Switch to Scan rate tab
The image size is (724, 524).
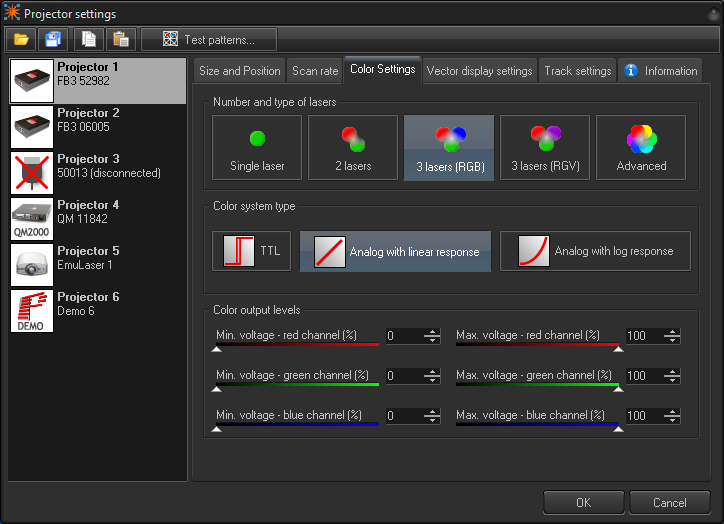[315, 71]
